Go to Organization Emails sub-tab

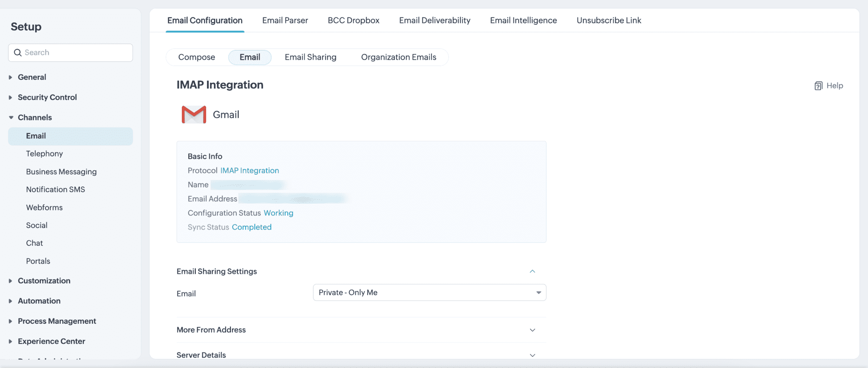pos(398,57)
